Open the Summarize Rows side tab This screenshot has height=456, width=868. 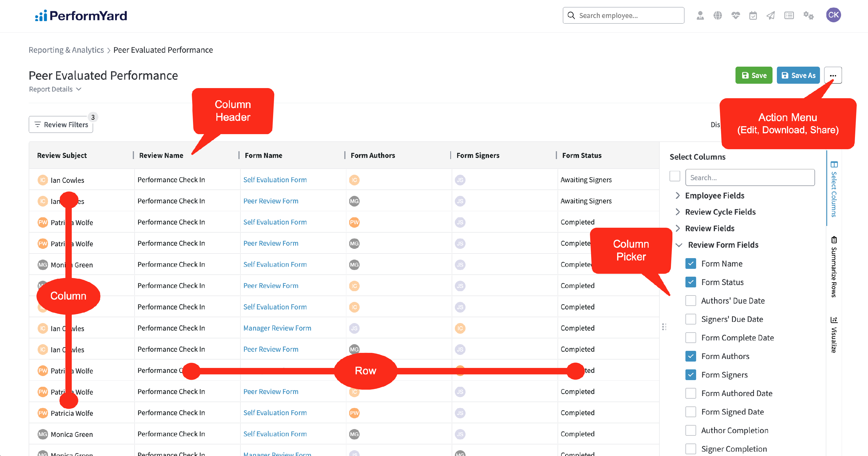[834, 267]
